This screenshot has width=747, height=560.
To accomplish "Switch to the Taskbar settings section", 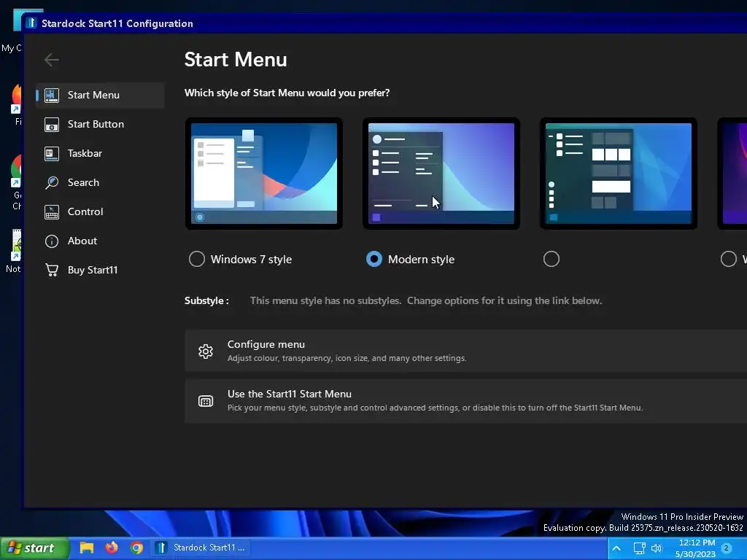I will 101,153.
